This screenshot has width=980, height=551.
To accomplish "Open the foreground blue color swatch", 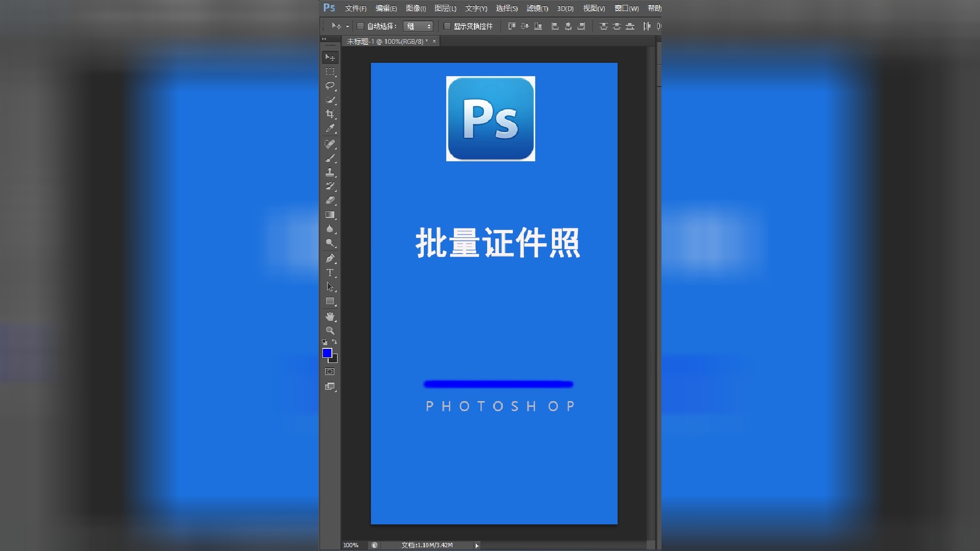I will click(x=327, y=353).
